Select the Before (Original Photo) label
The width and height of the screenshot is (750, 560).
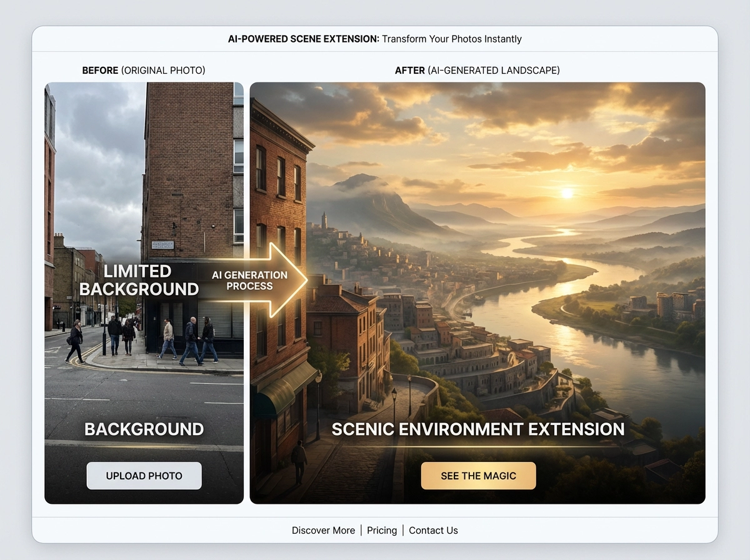tap(144, 71)
